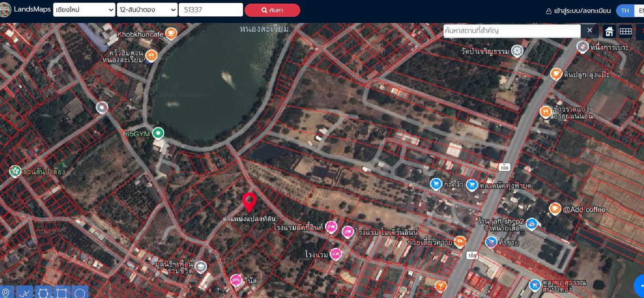This screenshot has height=298, width=644.
Task: Click the ข้าวราดแกง อร่อยแน่นอน restaurant marker
Action: pos(546,112)
